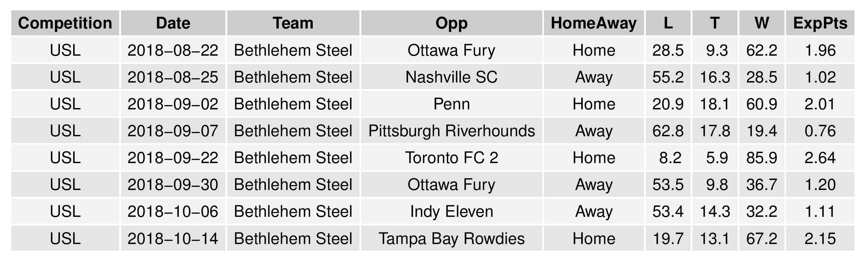Click the Opp column header
The image size is (868, 267).
click(451, 23)
